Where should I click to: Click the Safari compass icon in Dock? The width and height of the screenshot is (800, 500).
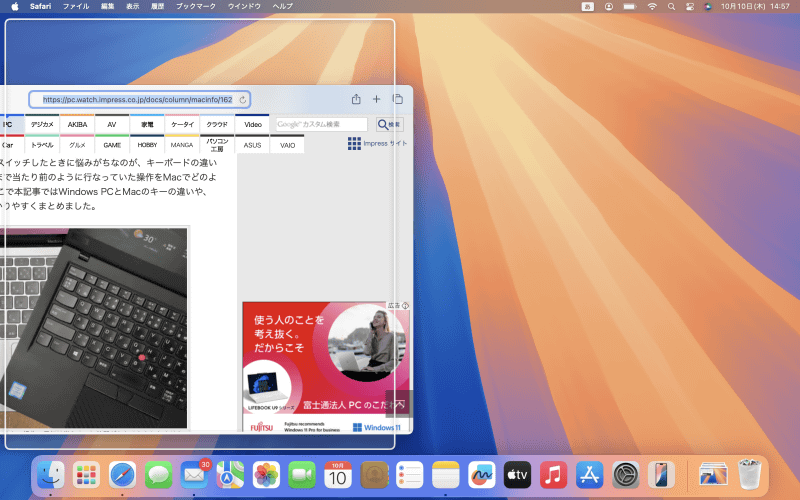(122, 475)
